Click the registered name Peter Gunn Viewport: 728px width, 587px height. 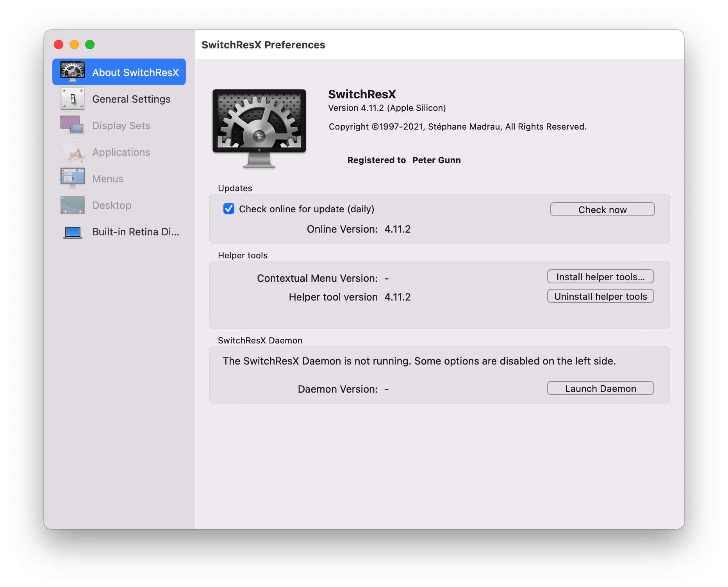pyautogui.click(x=436, y=160)
